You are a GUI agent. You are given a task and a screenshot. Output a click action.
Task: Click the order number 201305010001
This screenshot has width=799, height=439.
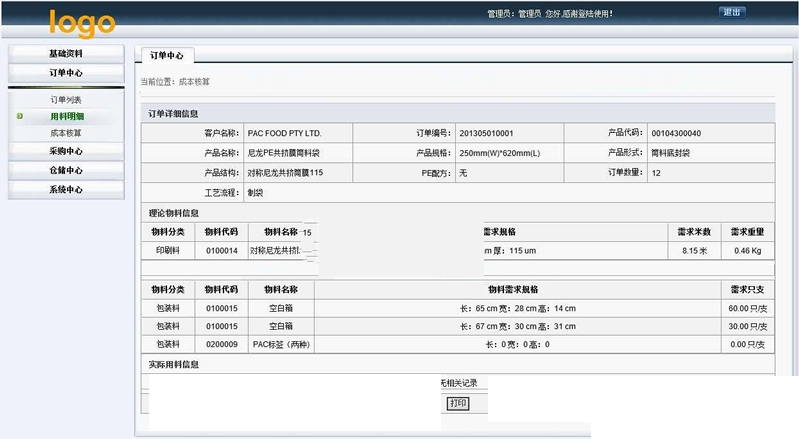tap(485, 133)
